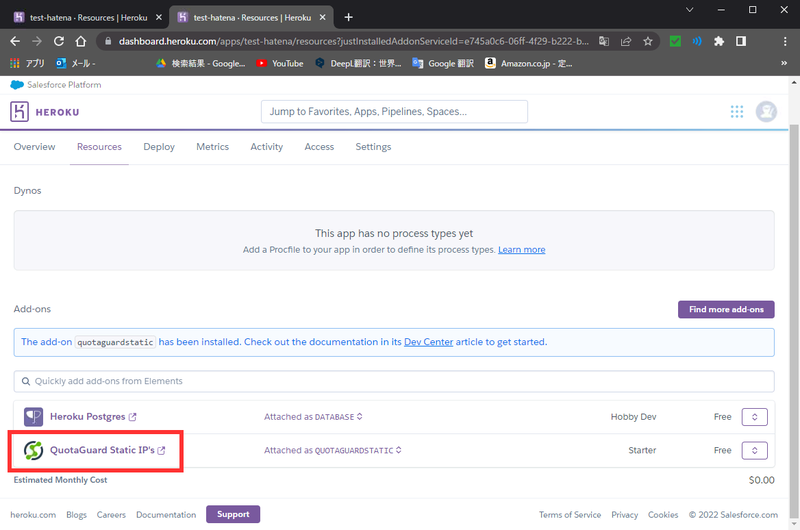Open the Privacy footer link

(x=624, y=515)
